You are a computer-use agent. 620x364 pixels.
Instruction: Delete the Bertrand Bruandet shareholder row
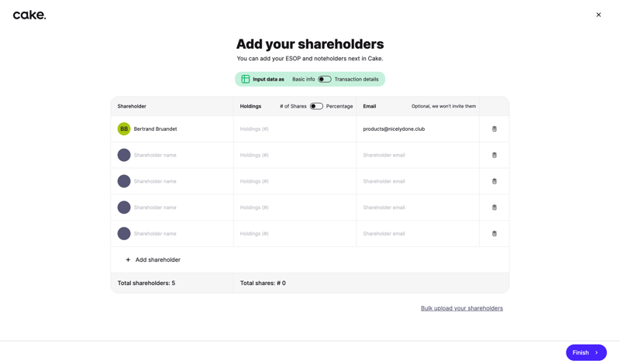click(494, 129)
